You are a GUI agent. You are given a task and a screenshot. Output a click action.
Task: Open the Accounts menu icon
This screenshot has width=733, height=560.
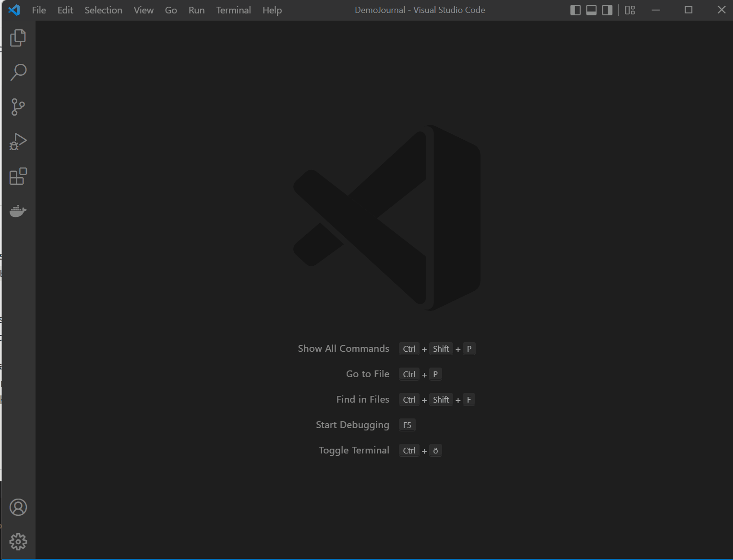[x=18, y=507]
